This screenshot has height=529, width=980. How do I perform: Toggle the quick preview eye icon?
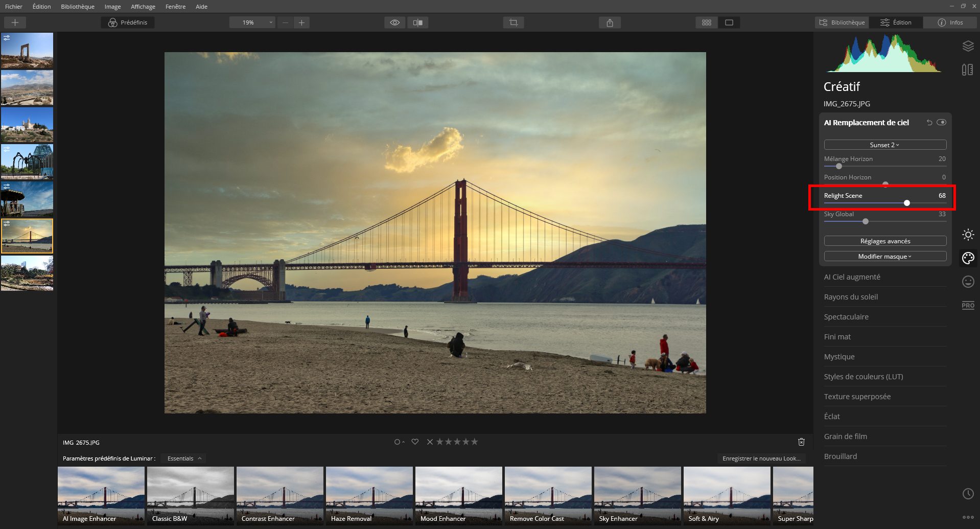pyautogui.click(x=394, y=22)
